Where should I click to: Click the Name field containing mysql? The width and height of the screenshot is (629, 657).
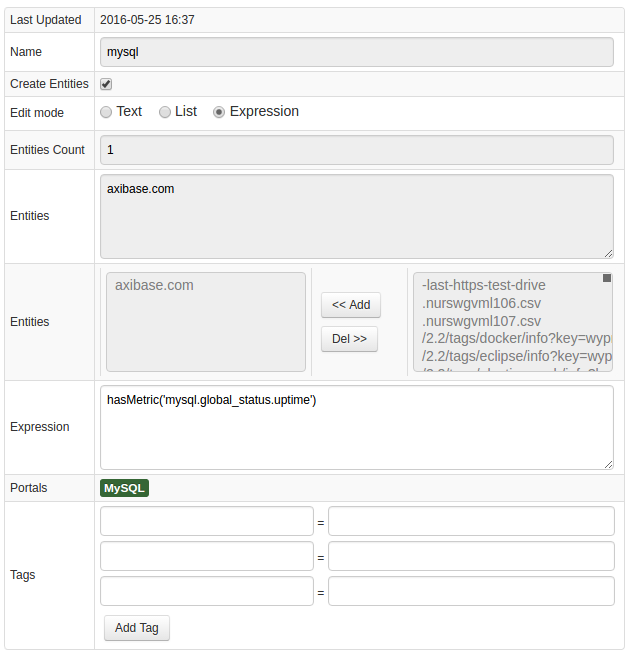(357, 52)
